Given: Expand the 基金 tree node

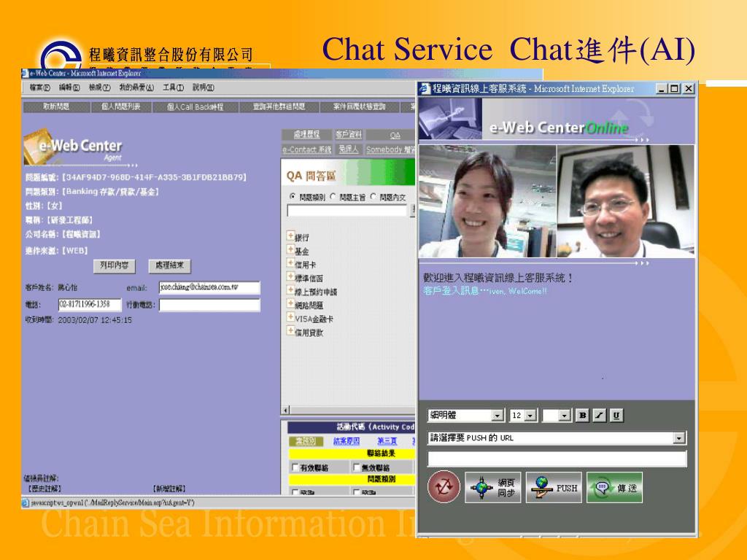Looking at the screenshot, I should click(x=290, y=249).
